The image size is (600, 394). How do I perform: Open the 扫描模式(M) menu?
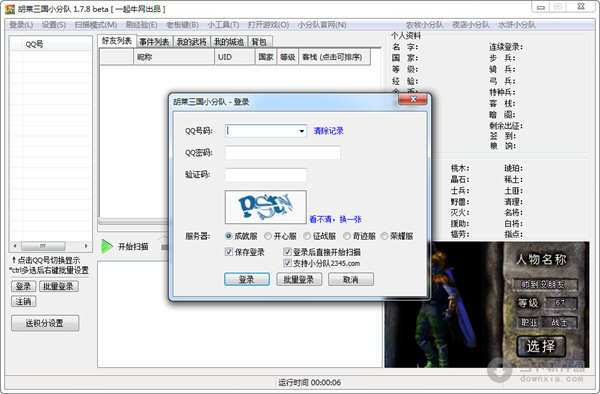(x=96, y=25)
